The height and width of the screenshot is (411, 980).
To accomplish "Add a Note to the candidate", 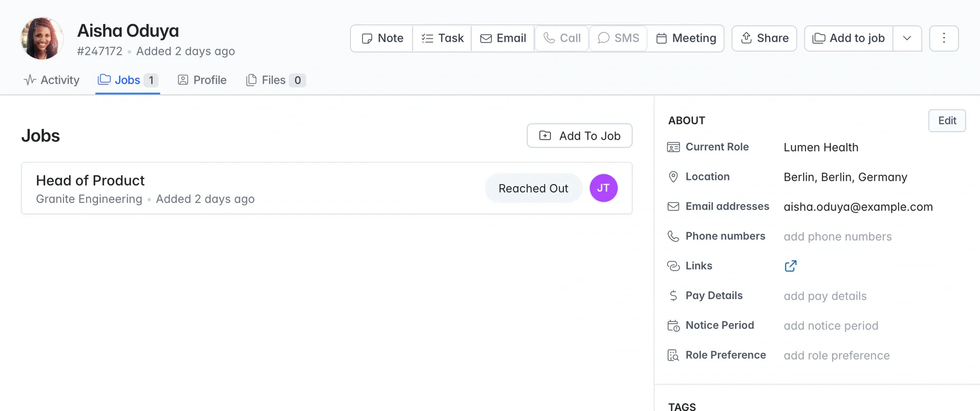I will [382, 38].
